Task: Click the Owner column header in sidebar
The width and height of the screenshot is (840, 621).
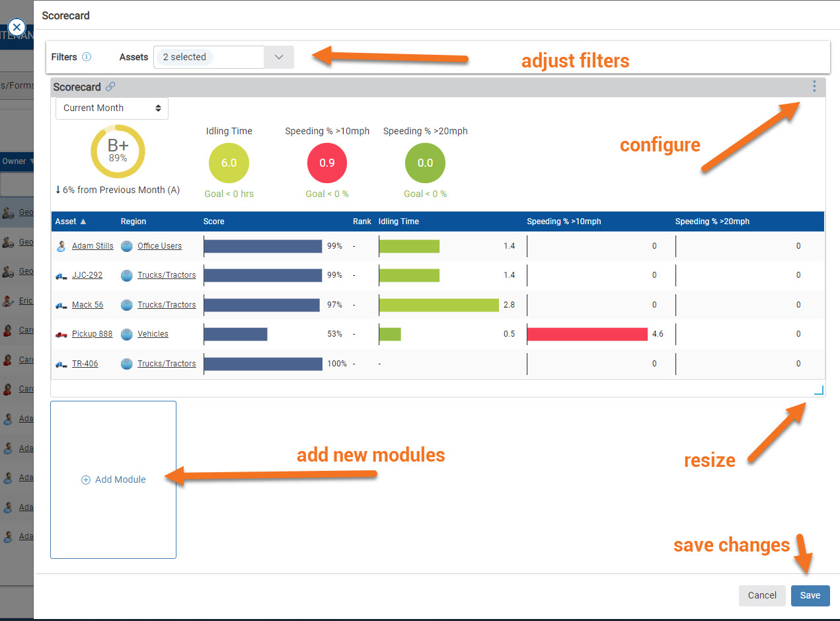Action: coord(16,161)
